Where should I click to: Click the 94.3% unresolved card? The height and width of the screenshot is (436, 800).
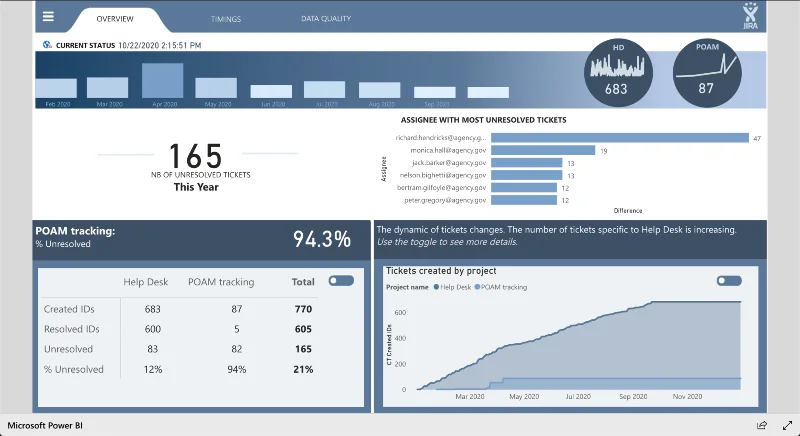tap(201, 238)
